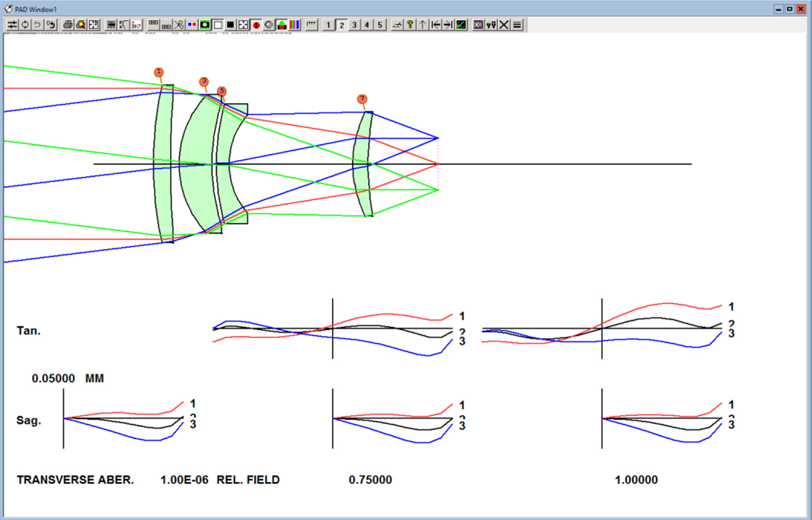This screenshot has height=520, width=812.
Task: Click the scissors icon in toolbar
Action: 179,24
